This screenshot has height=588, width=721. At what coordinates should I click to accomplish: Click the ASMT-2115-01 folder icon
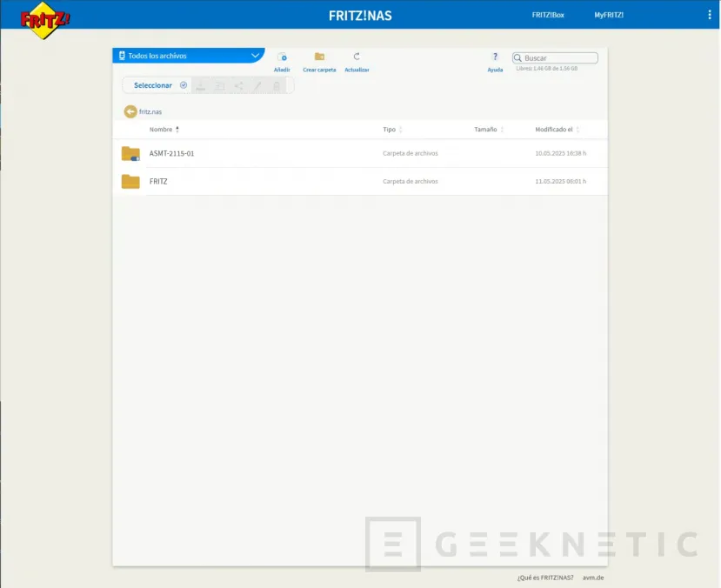[130, 154]
